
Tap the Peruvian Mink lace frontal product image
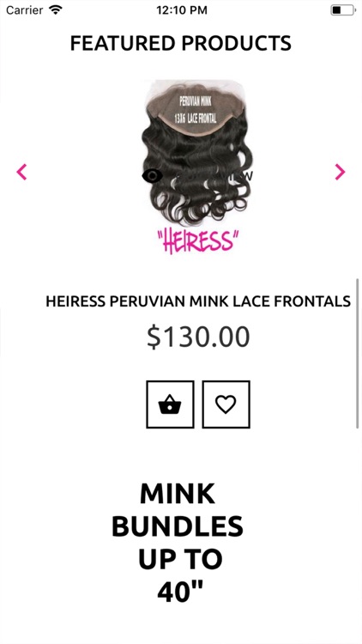(197, 167)
